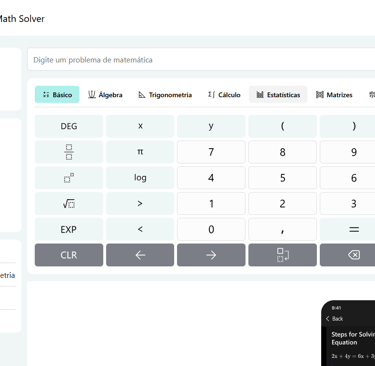Viewport: 375px width, 366px height.
Task: Clear input with CLR key
Action: tap(69, 255)
